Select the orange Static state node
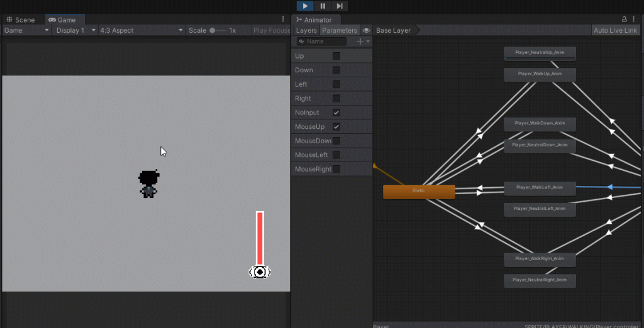 (419, 192)
